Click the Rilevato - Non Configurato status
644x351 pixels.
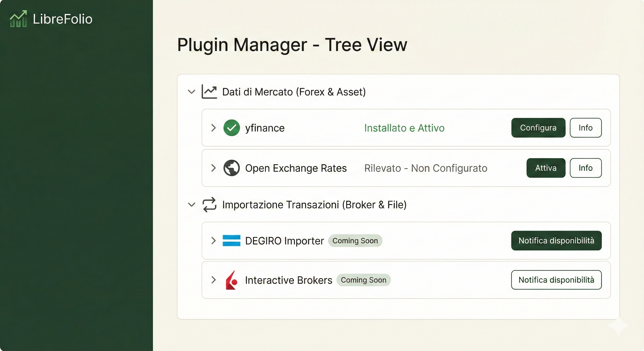[426, 168]
